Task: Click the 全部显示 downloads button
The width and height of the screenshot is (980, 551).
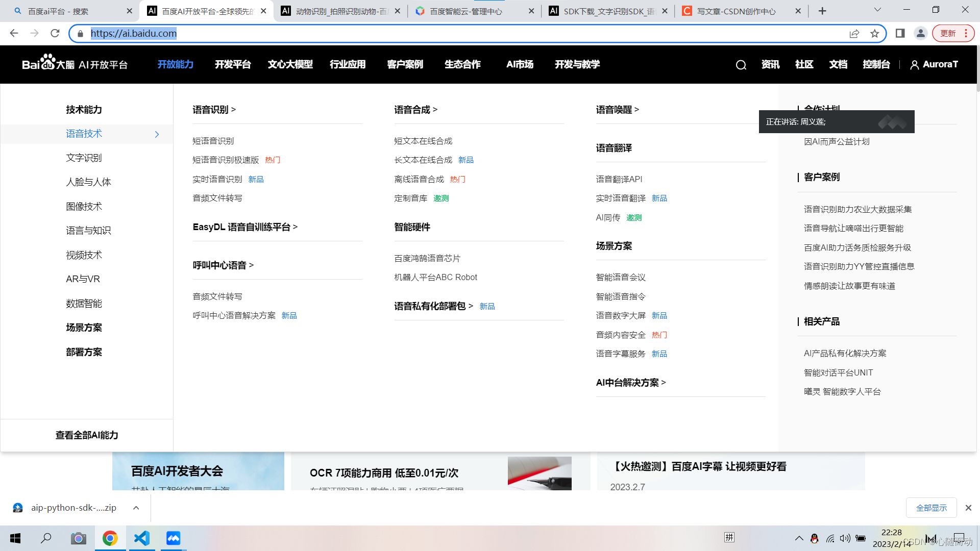Action: (931, 508)
